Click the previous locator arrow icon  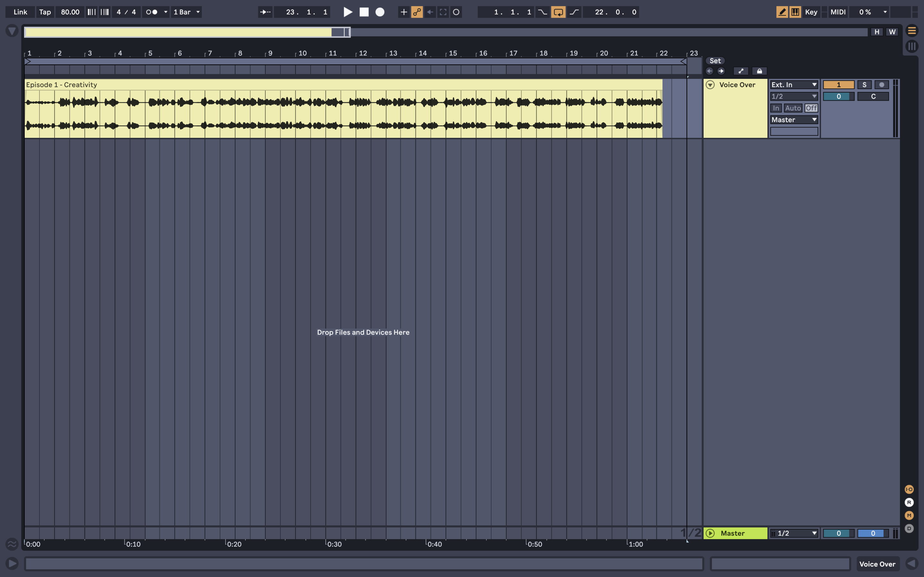(x=709, y=71)
